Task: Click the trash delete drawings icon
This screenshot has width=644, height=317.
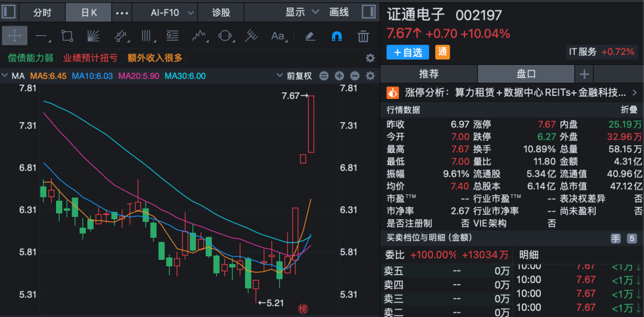Action: tap(363, 36)
